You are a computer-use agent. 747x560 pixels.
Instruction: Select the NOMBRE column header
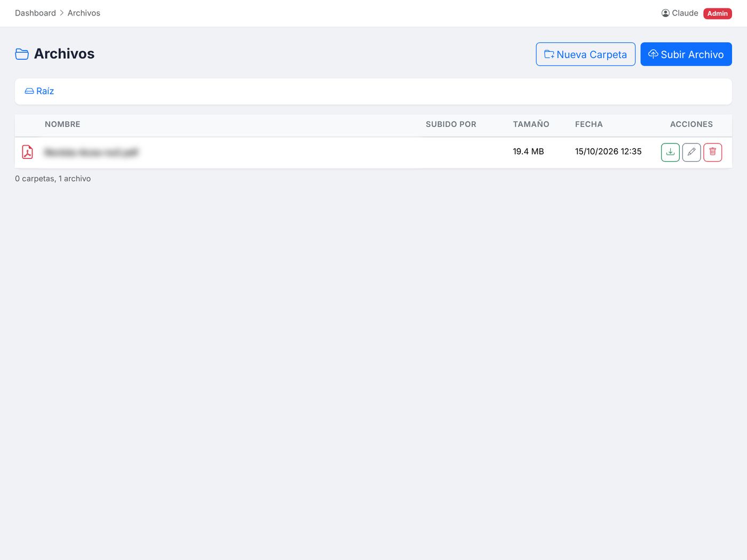[x=62, y=124]
